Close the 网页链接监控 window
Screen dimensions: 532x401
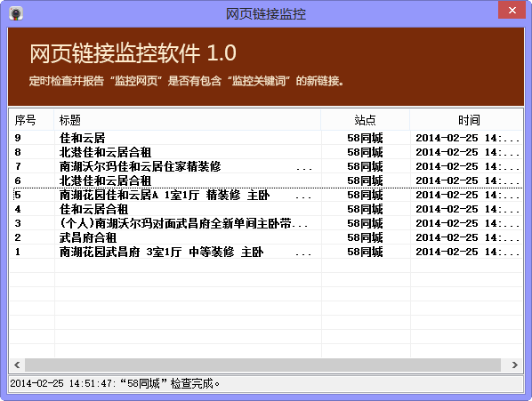pyautogui.click(x=512, y=10)
